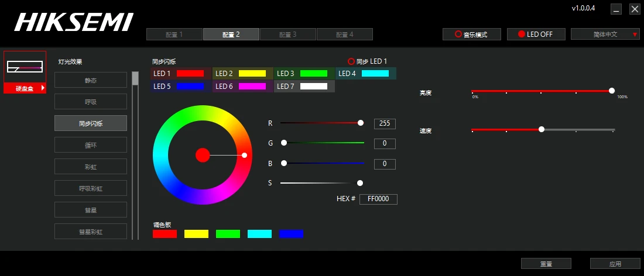Toggle the LED OFF switch
This screenshot has height=276, width=644.
536,34
